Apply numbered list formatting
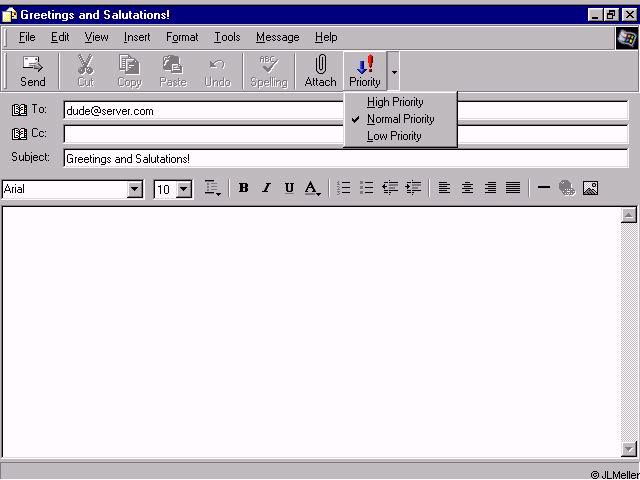Screen dimensions: 640x480 click(344, 188)
